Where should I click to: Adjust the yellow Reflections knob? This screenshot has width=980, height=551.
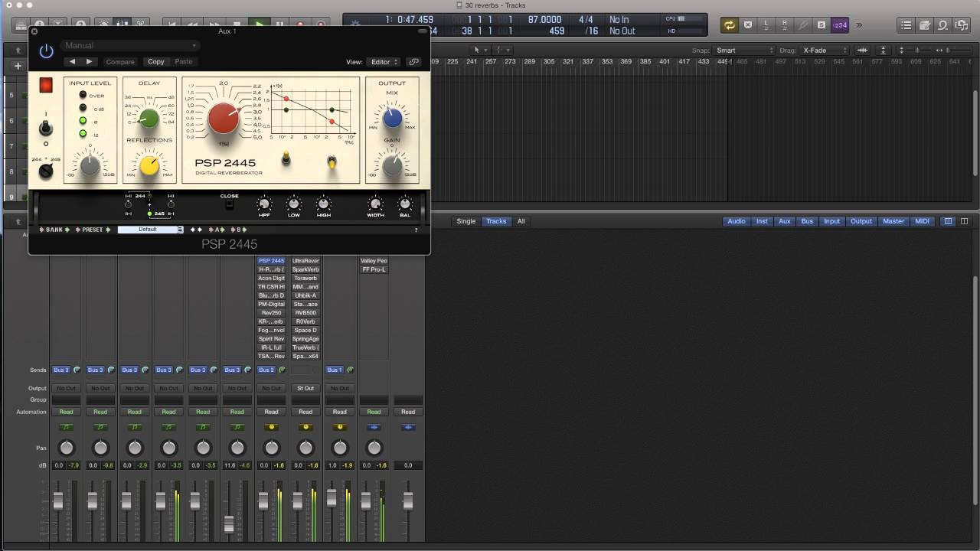coord(149,165)
